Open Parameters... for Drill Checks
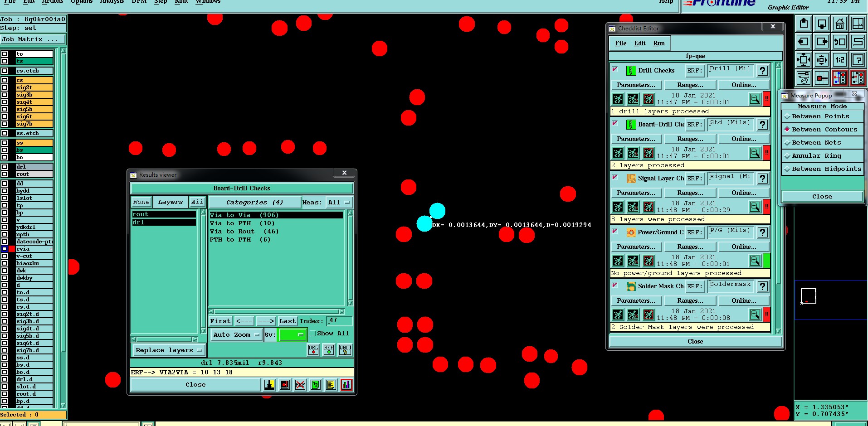This screenshot has height=426, width=868. pyautogui.click(x=636, y=85)
